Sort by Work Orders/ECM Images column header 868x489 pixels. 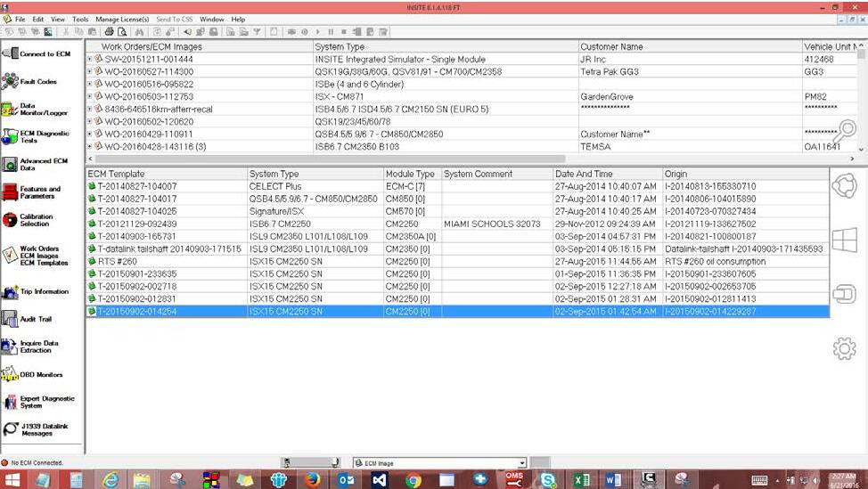tap(200, 46)
